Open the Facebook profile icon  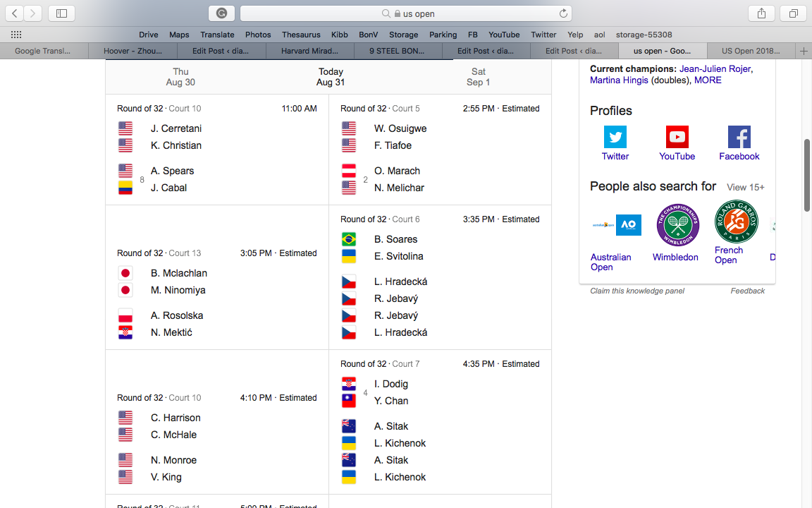(x=739, y=137)
